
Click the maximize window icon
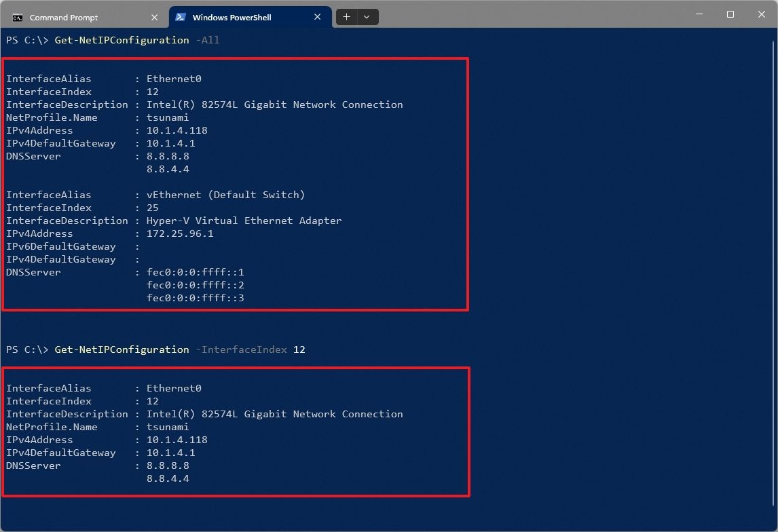(x=730, y=14)
